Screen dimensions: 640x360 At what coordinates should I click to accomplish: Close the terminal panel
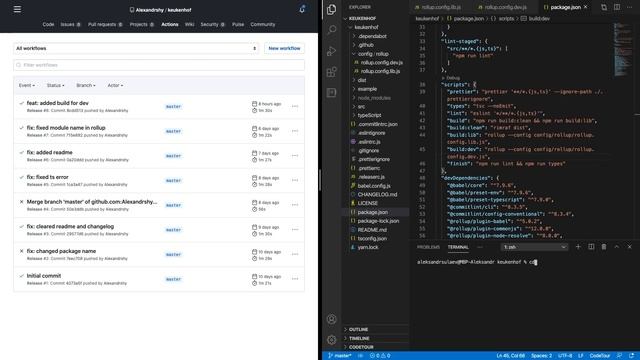[x=629, y=247]
